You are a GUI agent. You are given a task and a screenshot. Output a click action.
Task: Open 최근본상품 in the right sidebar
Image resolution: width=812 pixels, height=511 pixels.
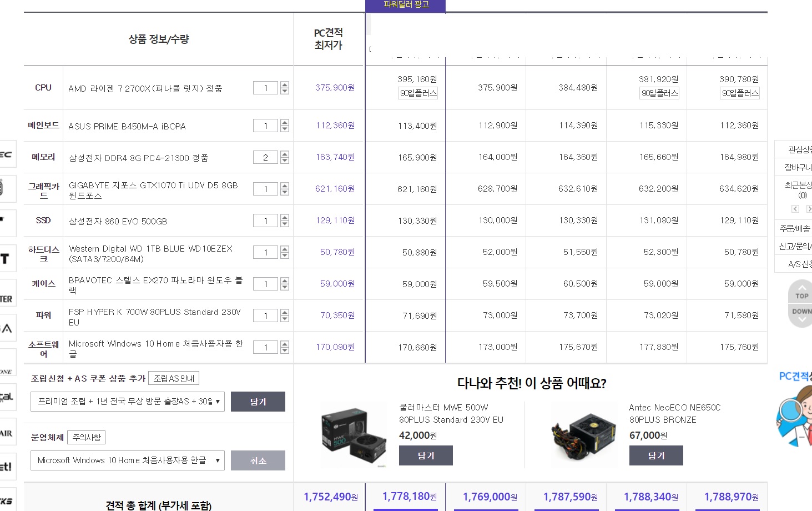pos(798,185)
